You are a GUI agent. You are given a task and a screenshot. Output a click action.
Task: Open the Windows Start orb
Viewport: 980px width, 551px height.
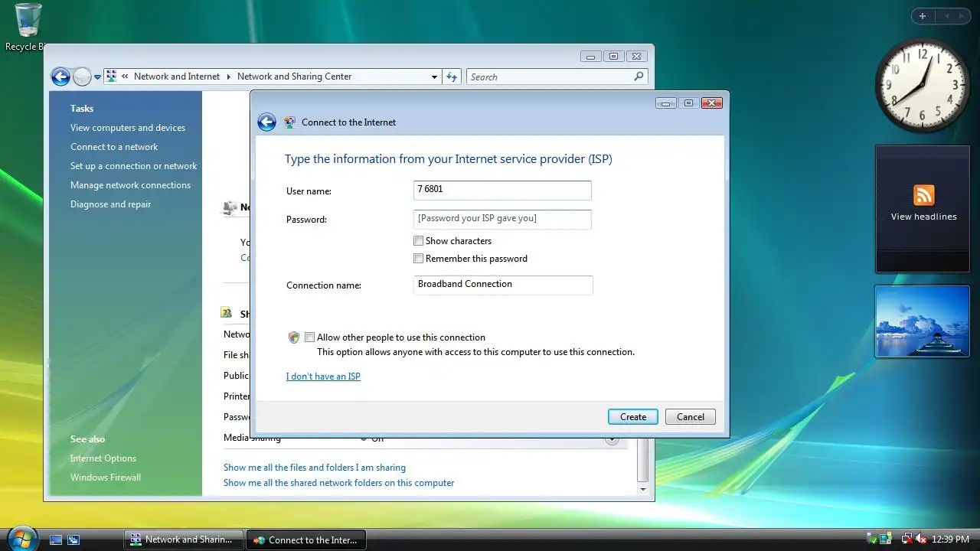[21, 538]
